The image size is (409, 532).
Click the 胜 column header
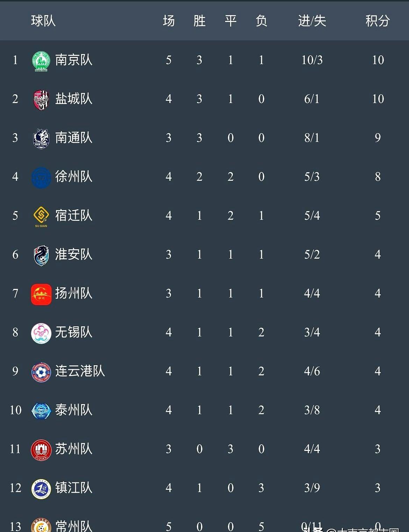tap(199, 21)
